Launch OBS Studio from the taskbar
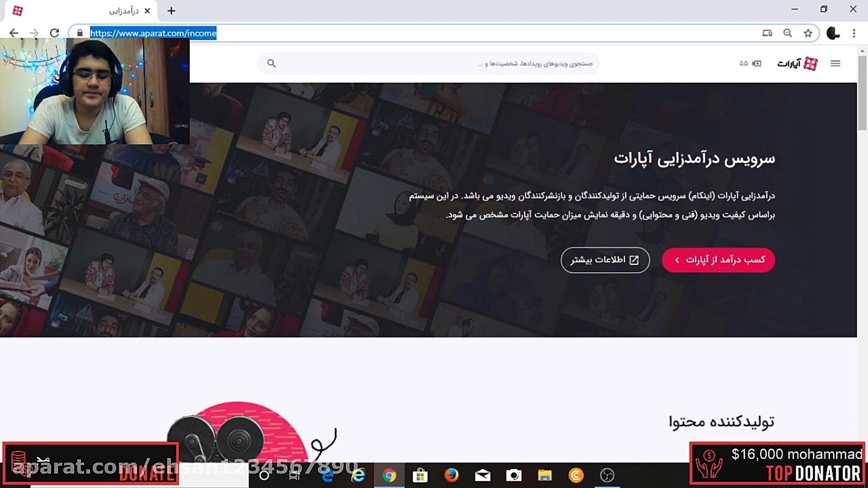 pos(607,475)
